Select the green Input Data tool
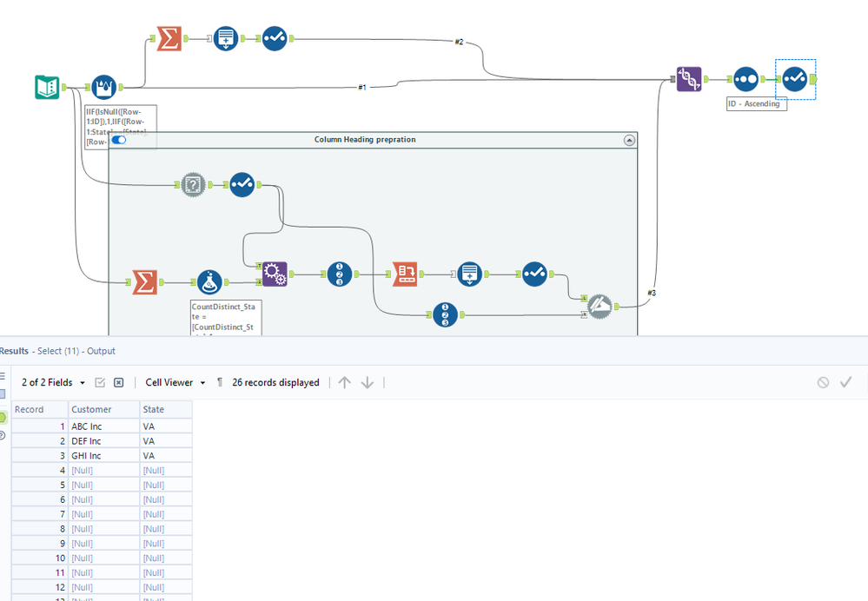 pos(47,88)
